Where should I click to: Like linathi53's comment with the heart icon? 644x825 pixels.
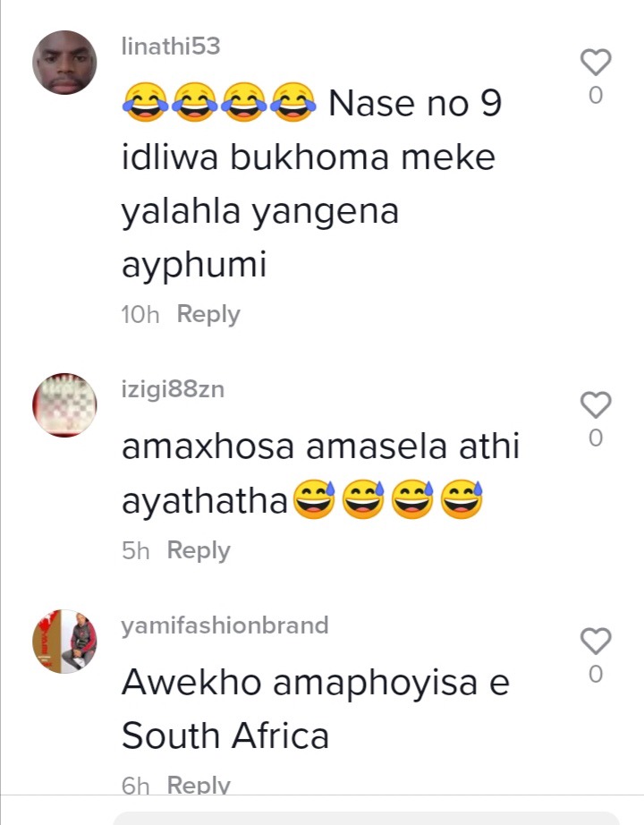coord(596,62)
